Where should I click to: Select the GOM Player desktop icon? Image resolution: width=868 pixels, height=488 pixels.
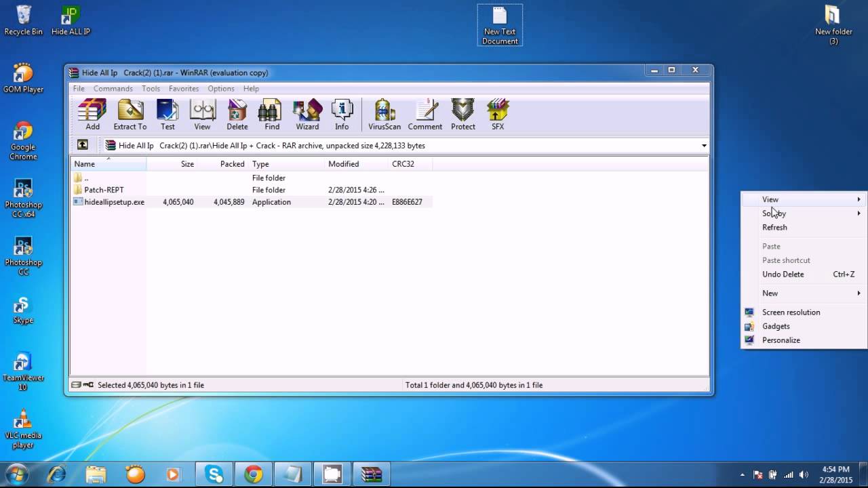tap(23, 78)
